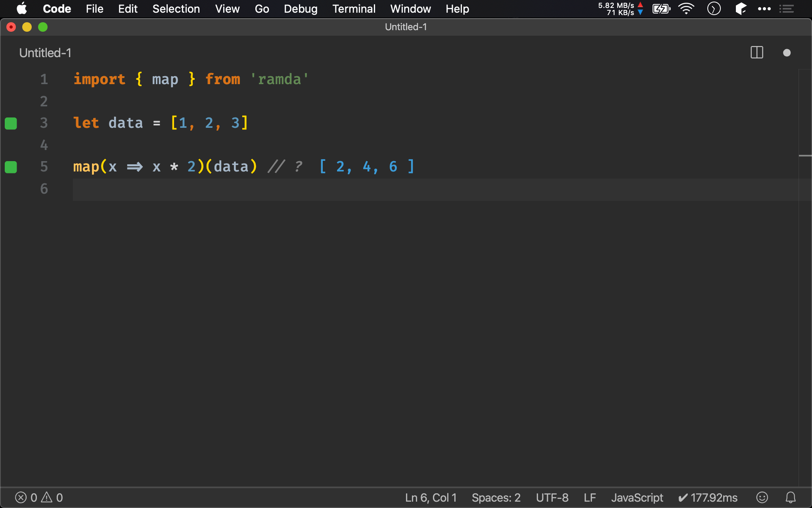Open the File menu
The width and height of the screenshot is (812, 508).
tap(94, 9)
